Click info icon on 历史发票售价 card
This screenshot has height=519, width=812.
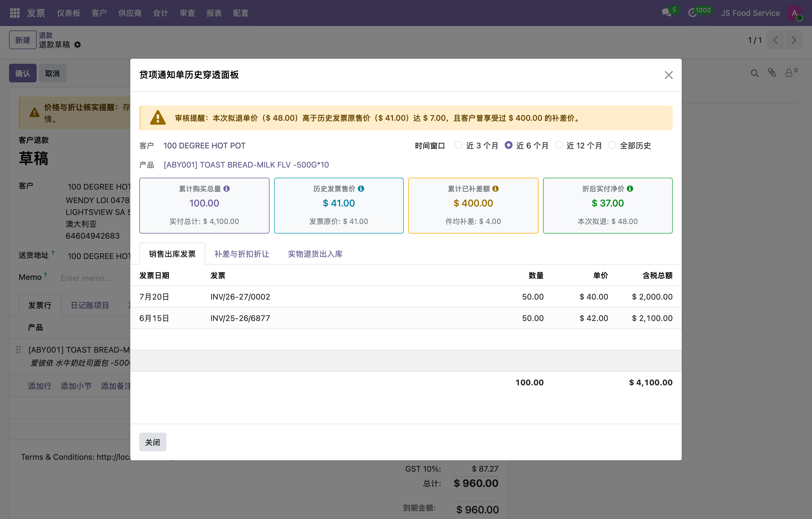pos(361,189)
